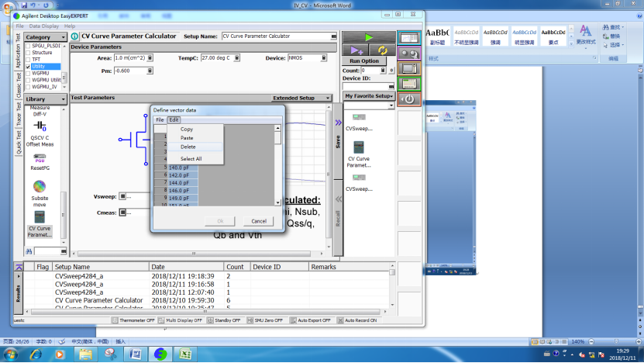Check the WGFMU category checkbox

[29, 73]
